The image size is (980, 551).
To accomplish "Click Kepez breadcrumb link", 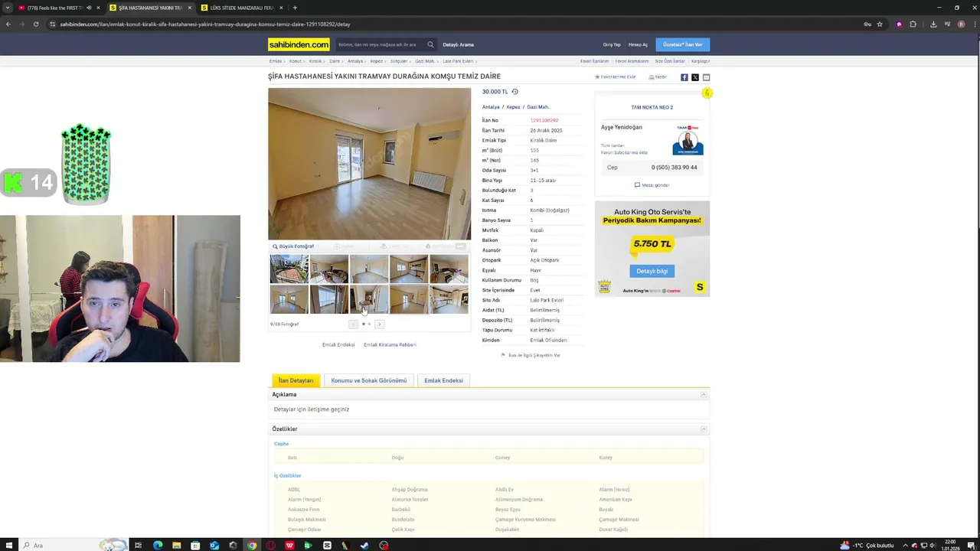I will pos(377,61).
